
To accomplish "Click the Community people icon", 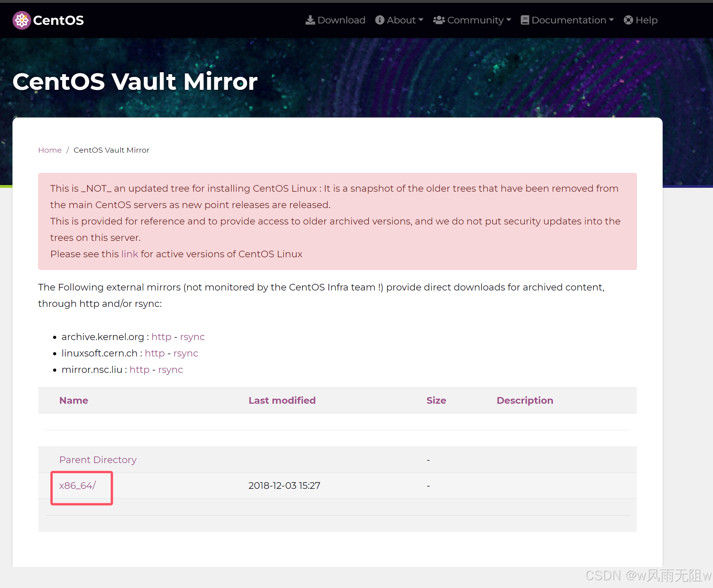I will [x=439, y=20].
